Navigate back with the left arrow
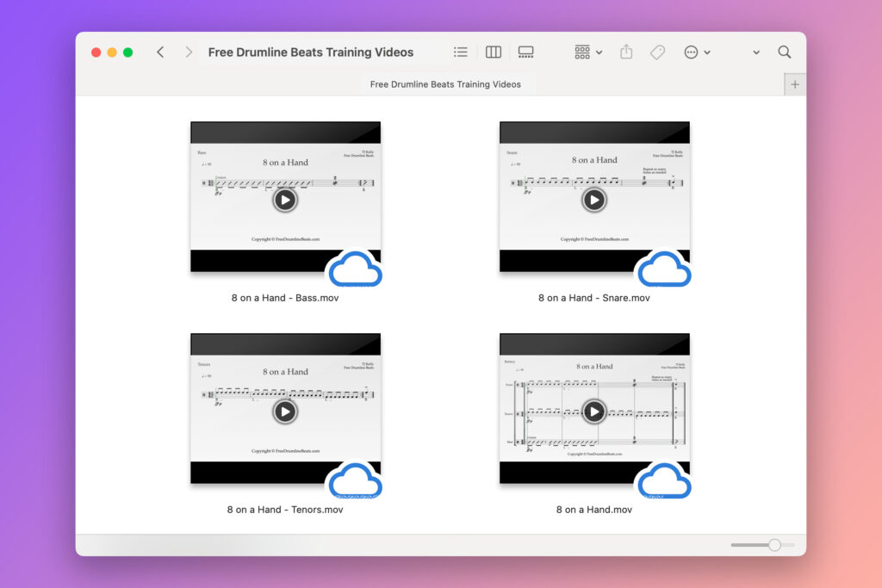 (x=160, y=52)
